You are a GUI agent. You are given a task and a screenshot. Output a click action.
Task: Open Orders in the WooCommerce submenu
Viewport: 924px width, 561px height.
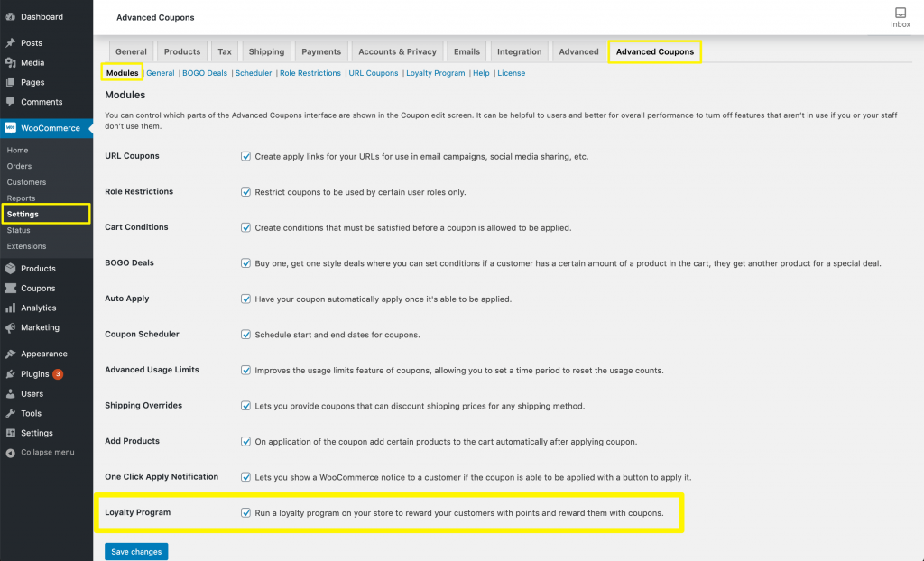tap(20, 166)
